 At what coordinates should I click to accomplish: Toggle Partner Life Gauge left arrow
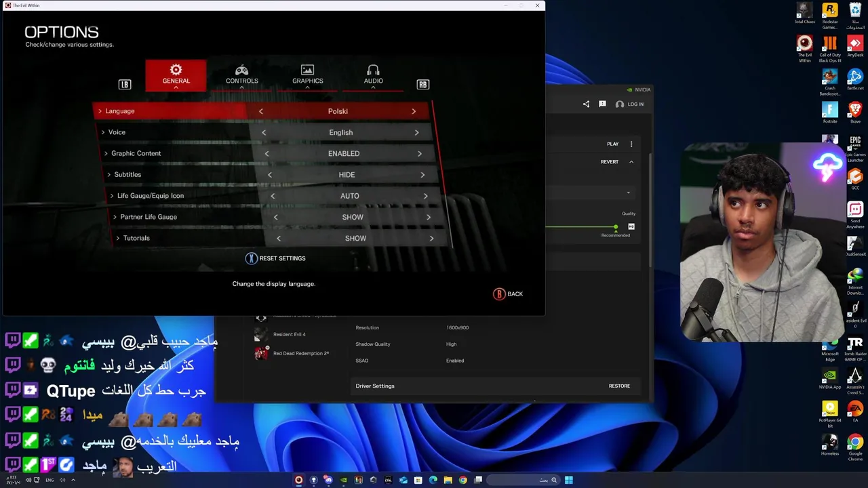[275, 217]
